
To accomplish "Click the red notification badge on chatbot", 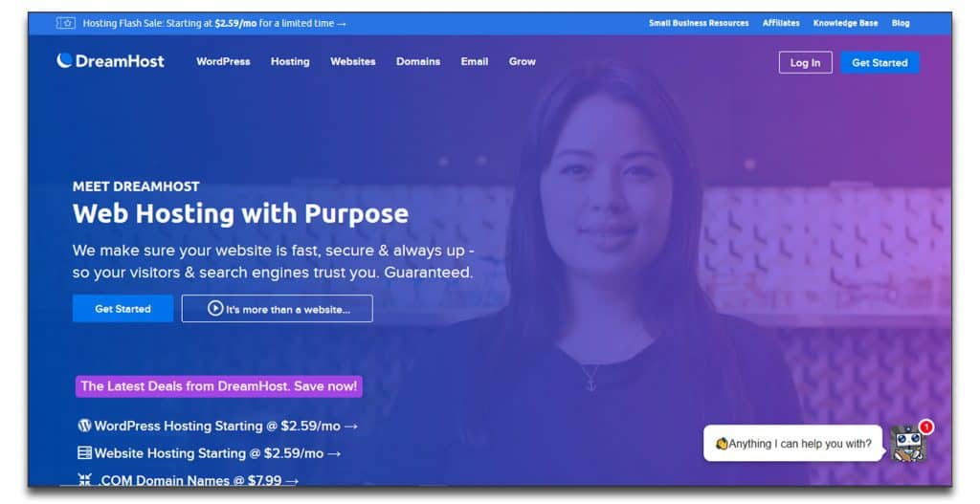I will 926,427.
